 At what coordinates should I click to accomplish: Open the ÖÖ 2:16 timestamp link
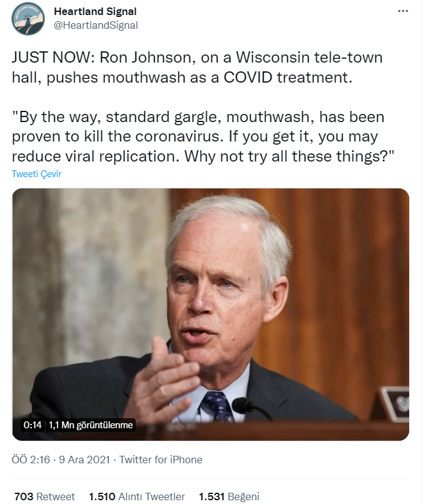[x=31, y=460]
